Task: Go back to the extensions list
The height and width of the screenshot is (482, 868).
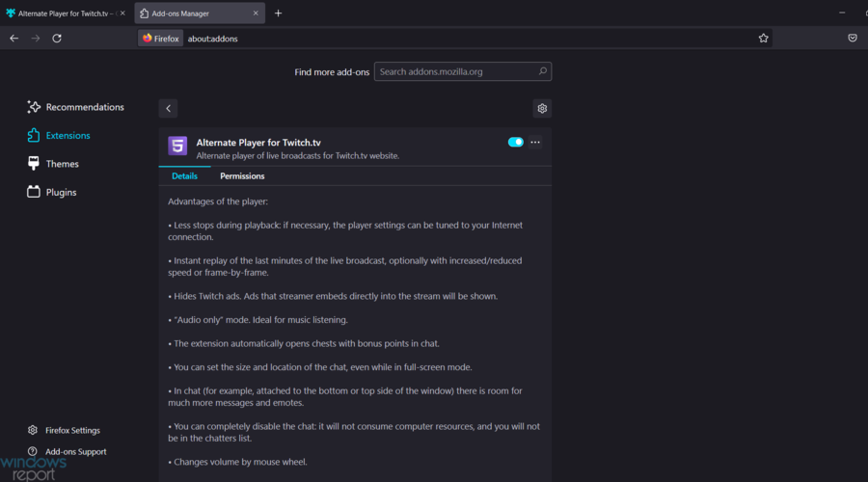Action: coord(168,109)
